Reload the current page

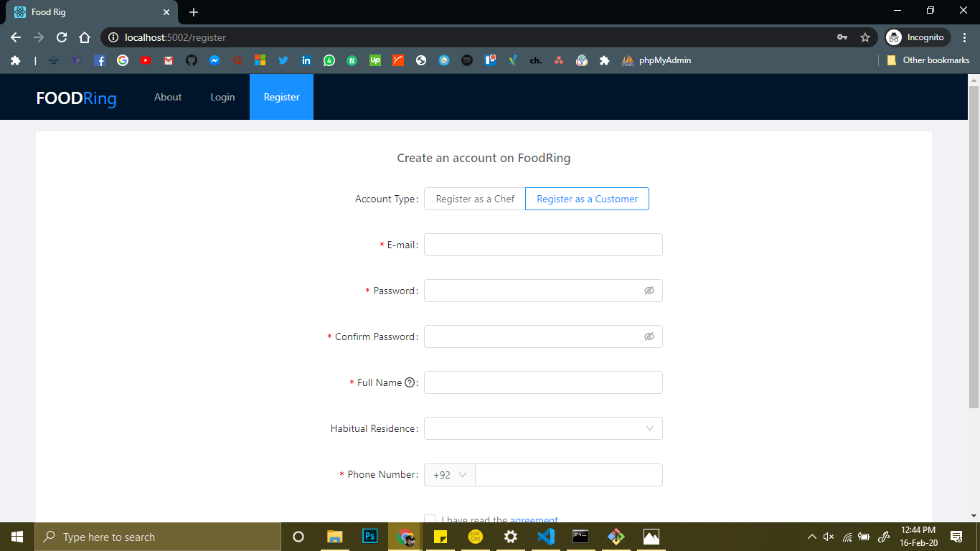click(x=62, y=37)
